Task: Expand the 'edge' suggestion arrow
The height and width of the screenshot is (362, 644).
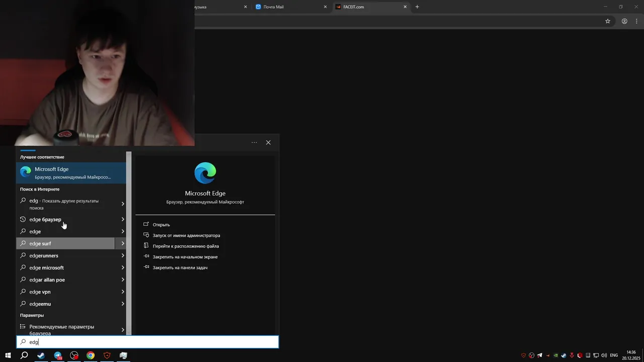Action: [x=123, y=231]
